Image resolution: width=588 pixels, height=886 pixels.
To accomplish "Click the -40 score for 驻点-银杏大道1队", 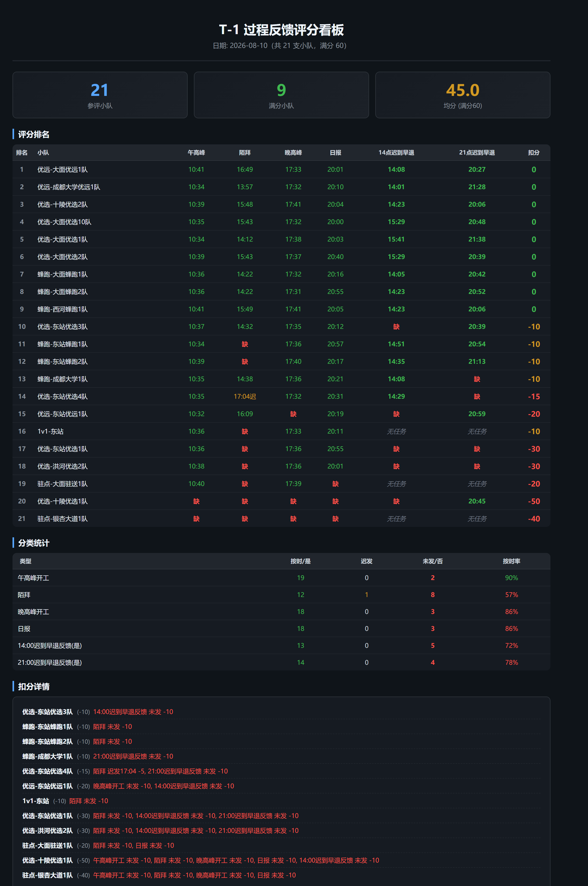I will (x=534, y=519).
